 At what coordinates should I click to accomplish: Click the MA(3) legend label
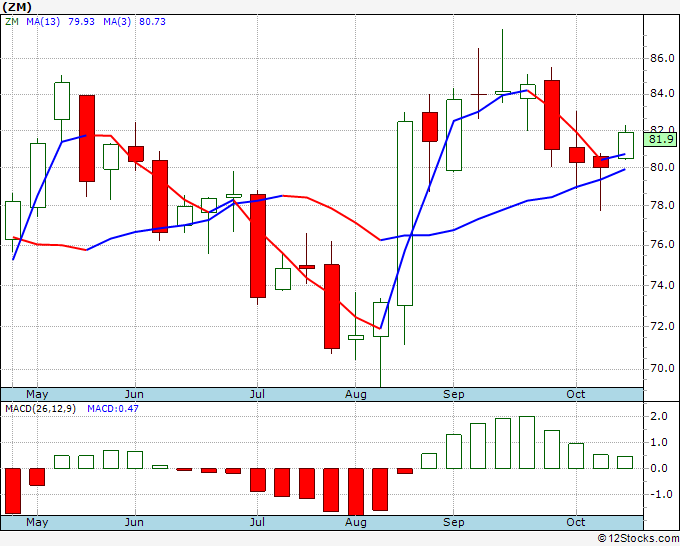tap(117, 21)
